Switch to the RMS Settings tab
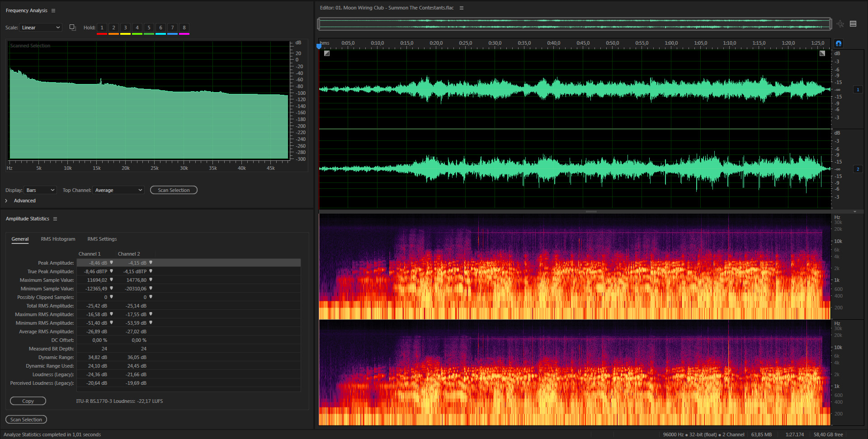Image resolution: width=868 pixels, height=439 pixels. pyautogui.click(x=102, y=239)
